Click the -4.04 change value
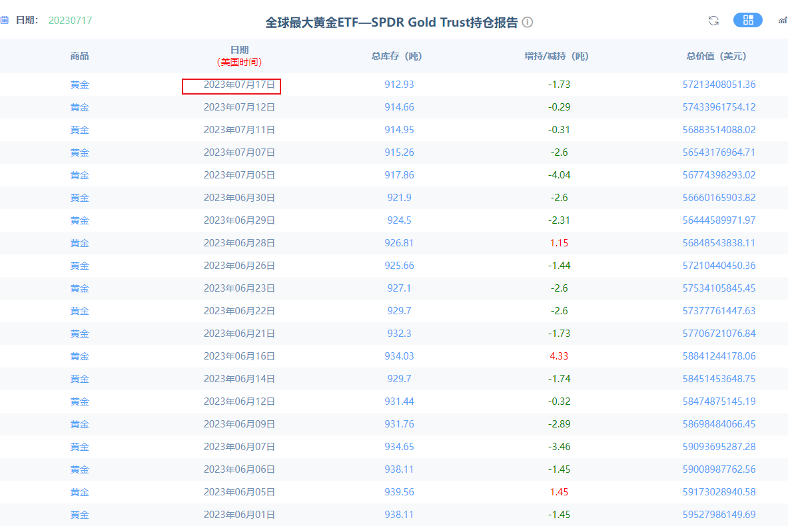 coord(559,175)
